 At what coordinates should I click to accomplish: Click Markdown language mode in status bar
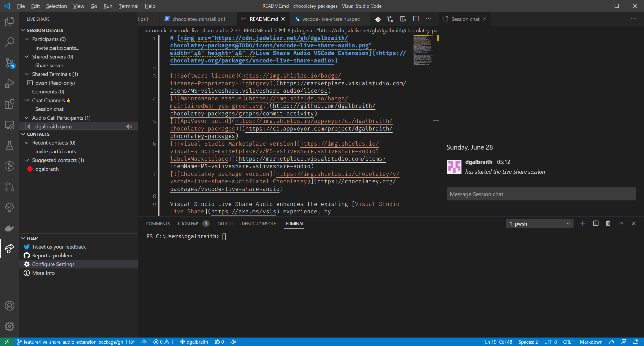(591, 342)
